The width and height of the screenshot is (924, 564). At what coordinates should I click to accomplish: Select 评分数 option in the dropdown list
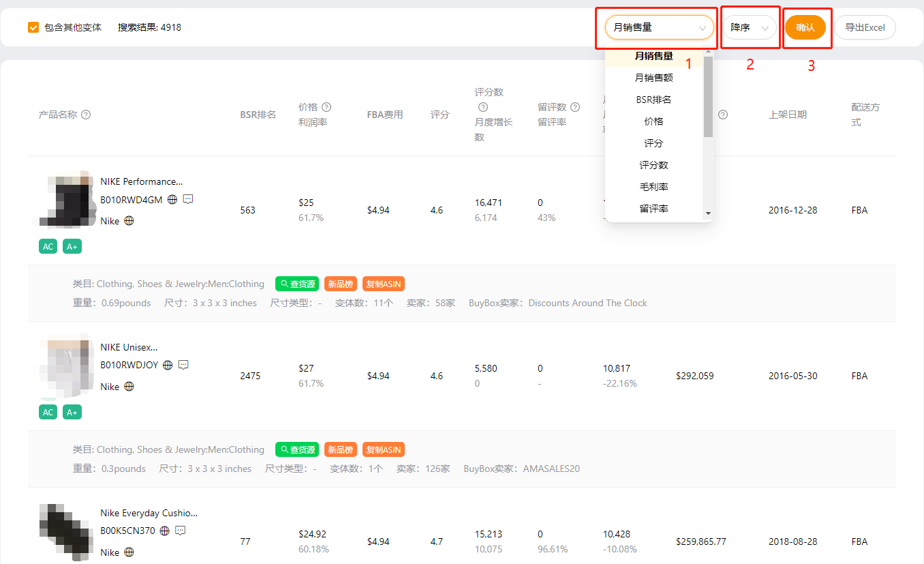click(x=653, y=165)
